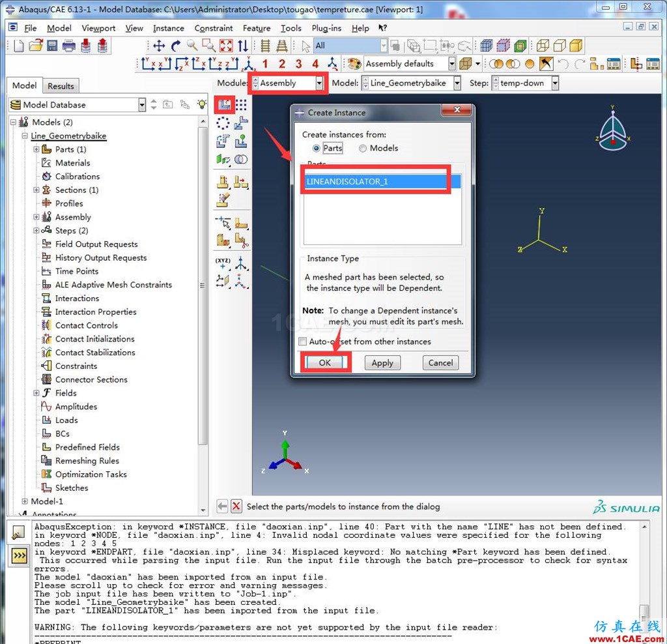Image resolution: width=667 pixels, height=644 pixels.
Task: Click the New Model Database icon
Action: click(x=18, y=46)
